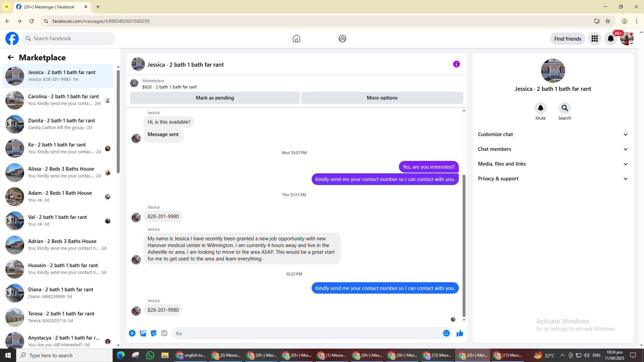
Task: Click Mark as pending button
Action: [215, 98]
